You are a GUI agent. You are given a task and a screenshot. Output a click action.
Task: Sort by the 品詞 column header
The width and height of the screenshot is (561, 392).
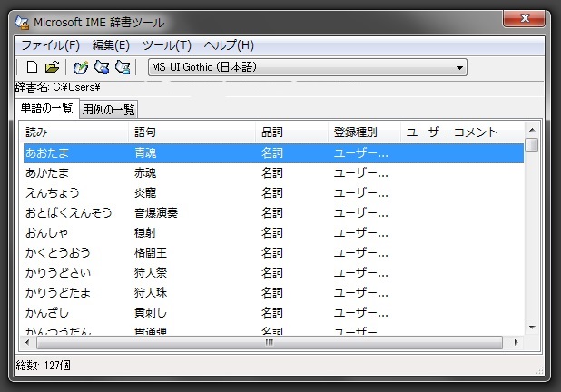pos(291,132)
